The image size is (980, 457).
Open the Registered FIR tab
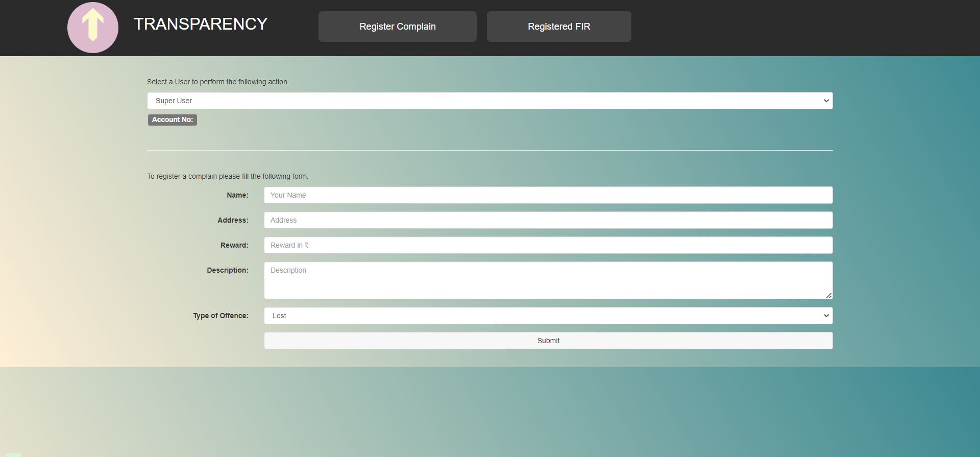click(559, 27)
